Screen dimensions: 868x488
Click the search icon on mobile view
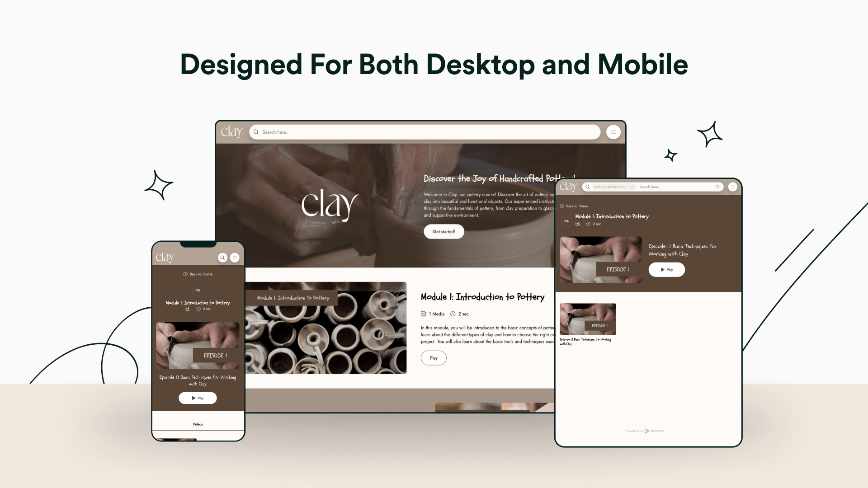[x=222, y=258]
